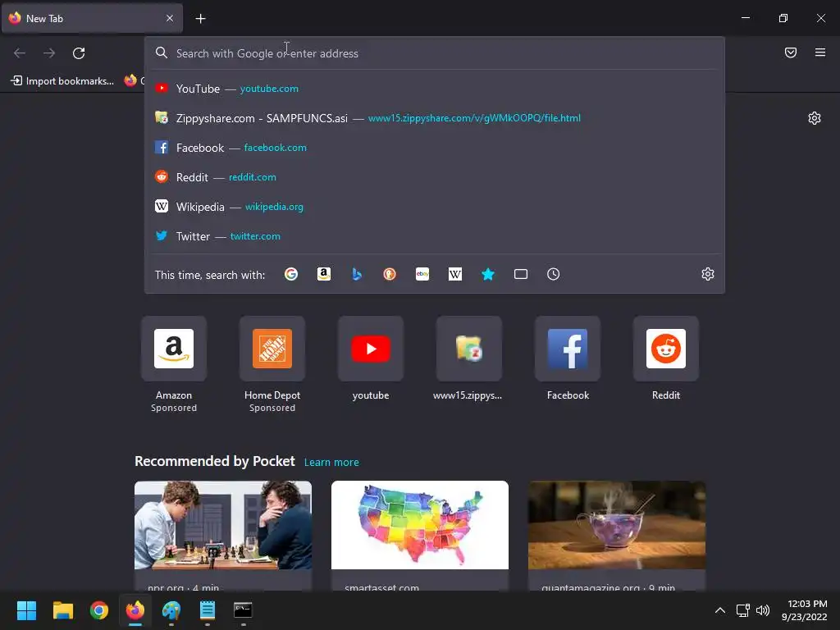Show hidden system tray icons
The width and height of the screenshot is (840, 630).
(x=720, y=610)
